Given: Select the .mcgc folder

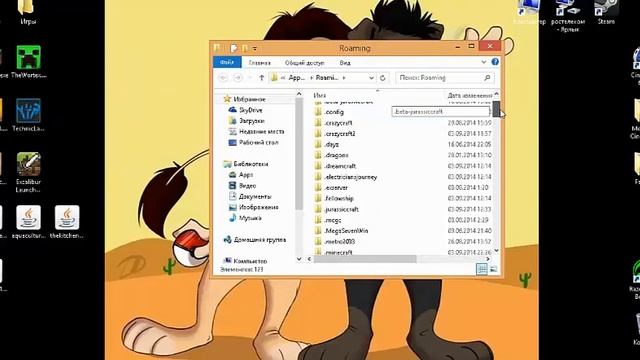Looking at the screenshot, I should point(333,220).
